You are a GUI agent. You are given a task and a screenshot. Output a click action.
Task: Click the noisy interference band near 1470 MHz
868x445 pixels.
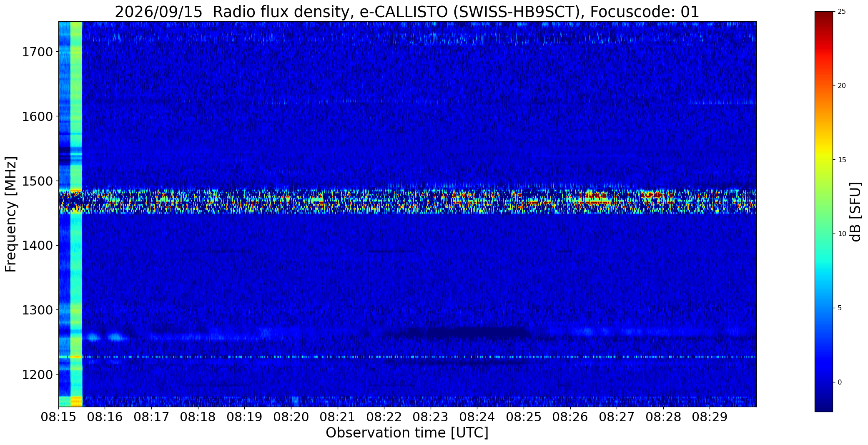tap(407, 201)
